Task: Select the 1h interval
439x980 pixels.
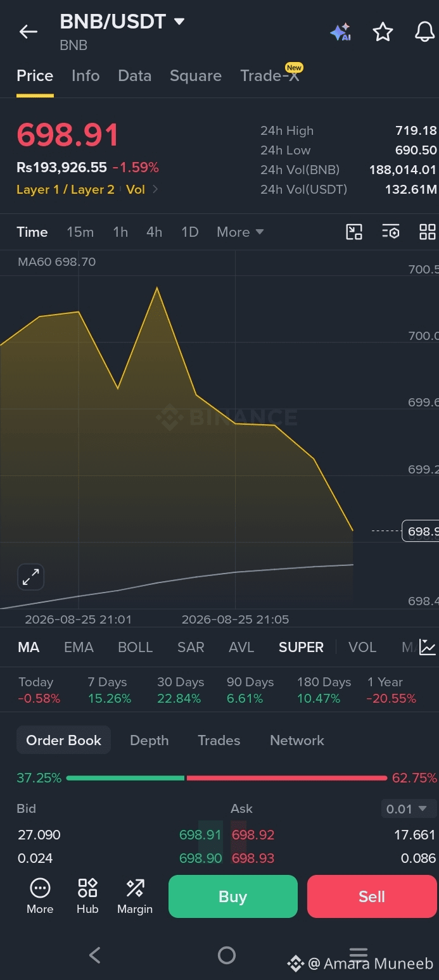Action: (120, 232)
